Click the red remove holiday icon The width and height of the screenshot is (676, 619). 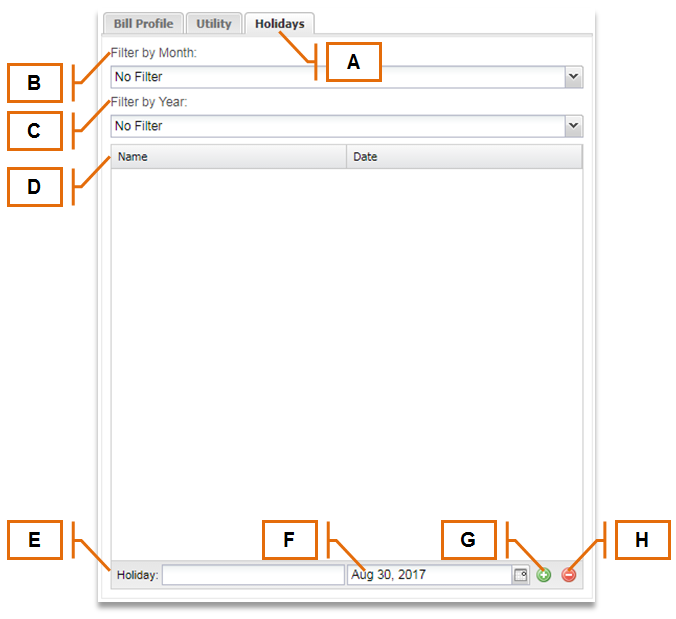[x=569, y=575]
